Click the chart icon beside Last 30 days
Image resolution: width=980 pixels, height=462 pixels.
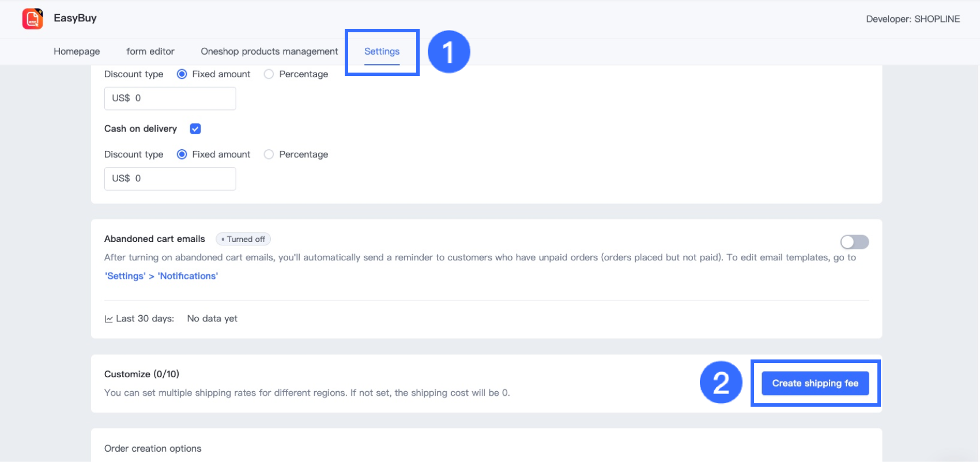(108, 319)
